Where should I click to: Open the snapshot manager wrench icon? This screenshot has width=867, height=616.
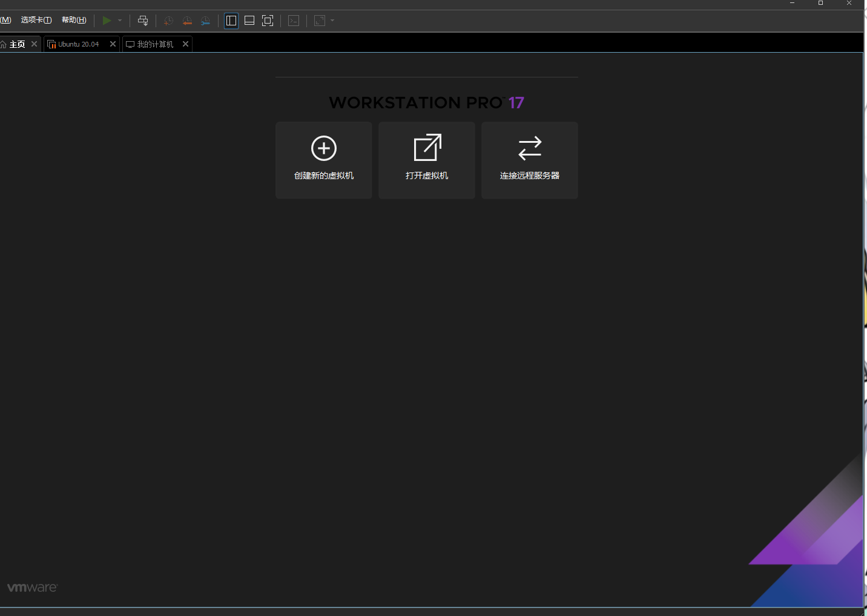(206, 21)
